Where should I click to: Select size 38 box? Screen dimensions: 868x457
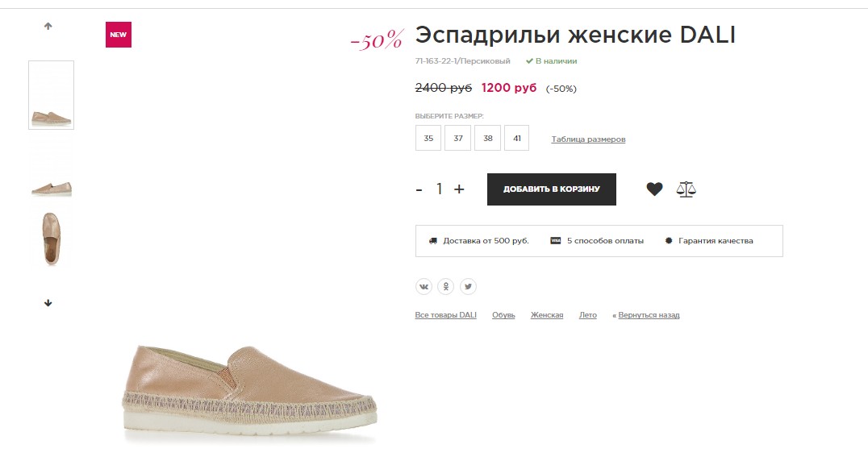point(487,139)
